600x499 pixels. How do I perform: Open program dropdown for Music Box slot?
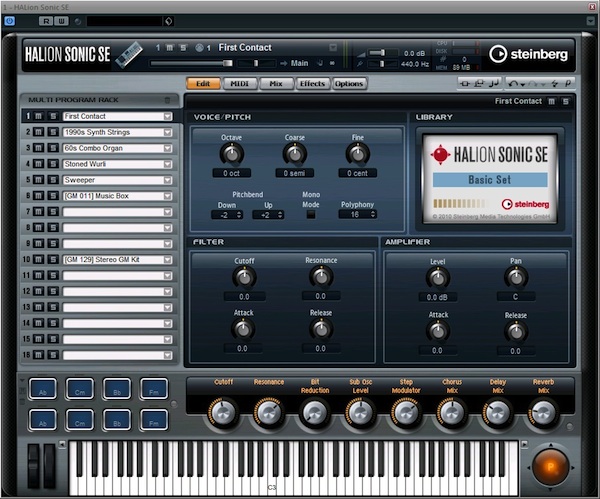(168, 196)
